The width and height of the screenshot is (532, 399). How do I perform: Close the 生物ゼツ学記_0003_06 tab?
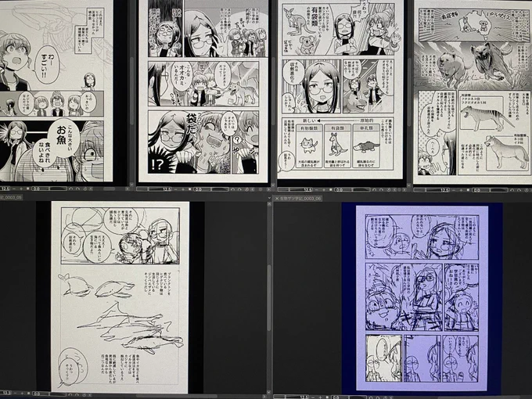[277, 198]
